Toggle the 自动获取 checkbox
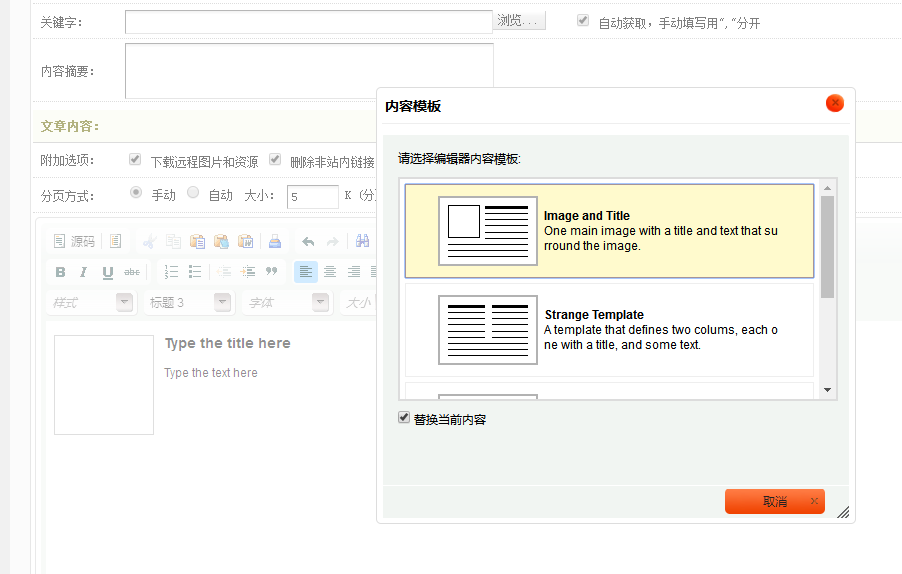This screenshot has width=902, height=574. [x=583, y=20]
